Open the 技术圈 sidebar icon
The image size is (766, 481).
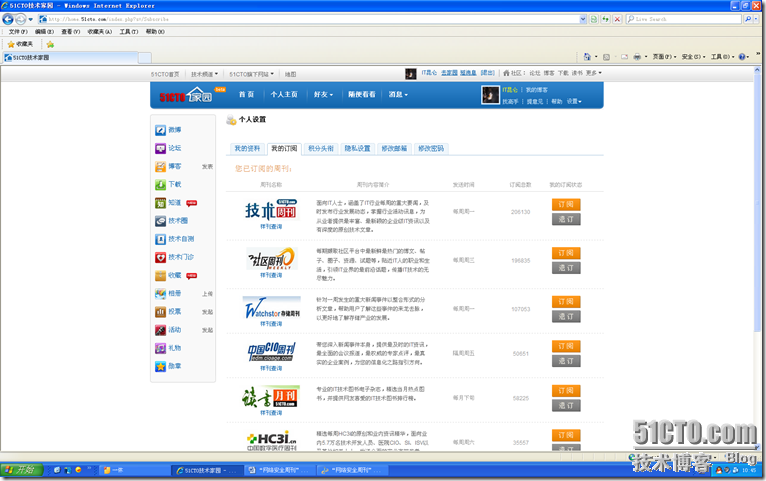pyautogui.click(x=160, y=221)
